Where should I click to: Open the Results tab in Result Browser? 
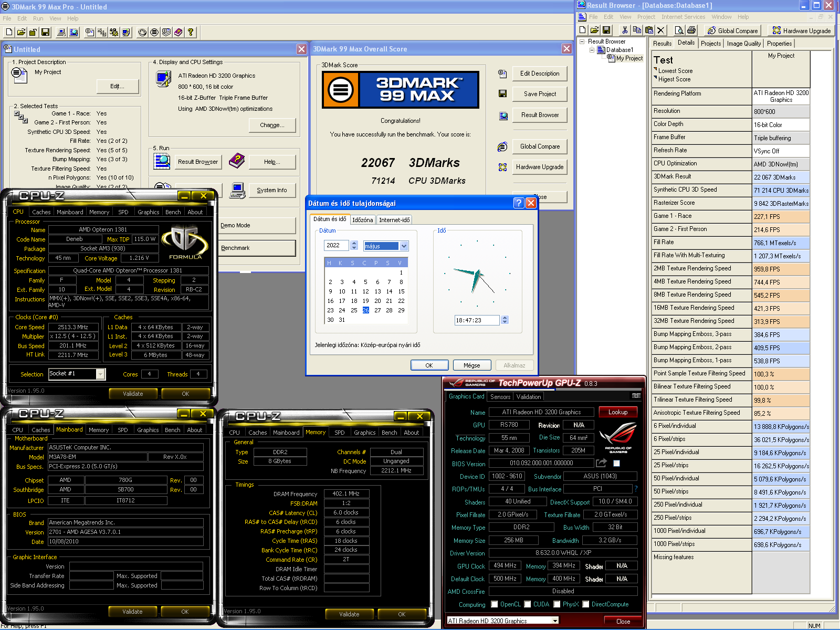tap(662, 44)
